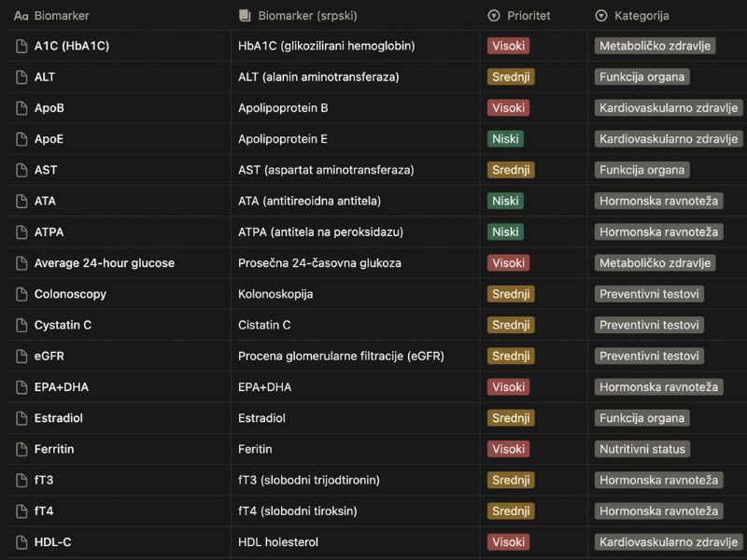Click the document icon next to eGFR
747x560 pixels.
click(21, 357)
